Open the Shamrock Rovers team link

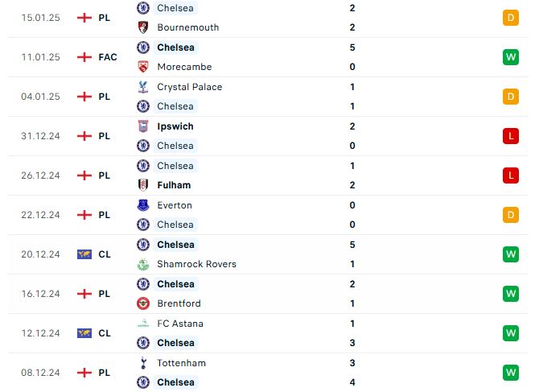(x=196, y=264)
